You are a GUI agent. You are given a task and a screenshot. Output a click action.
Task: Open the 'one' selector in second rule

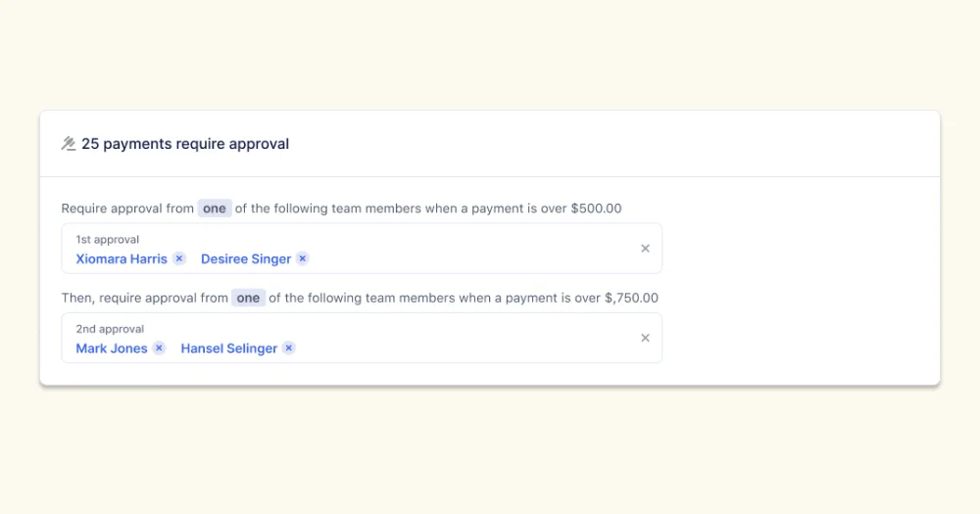(249, 298)
